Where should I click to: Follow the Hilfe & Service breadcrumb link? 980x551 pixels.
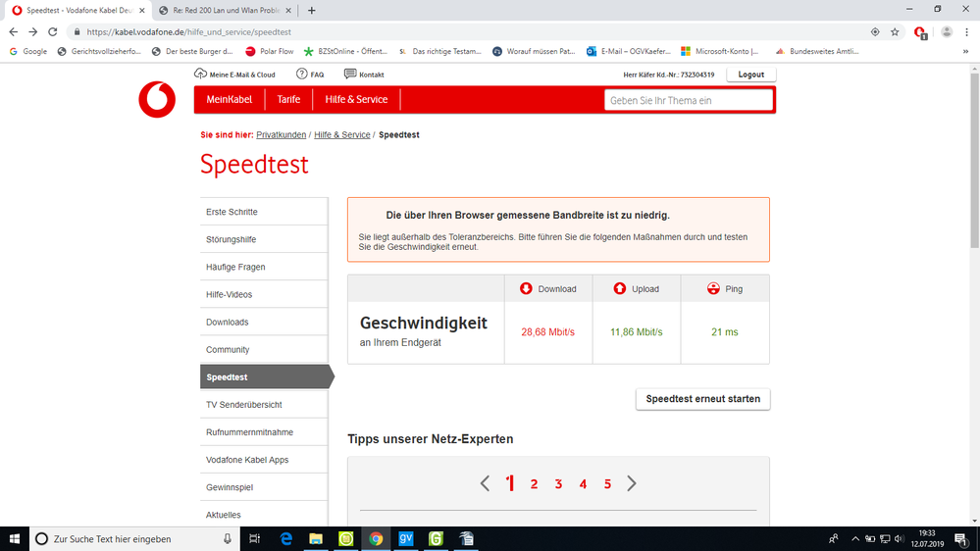(x=342, y=135)
